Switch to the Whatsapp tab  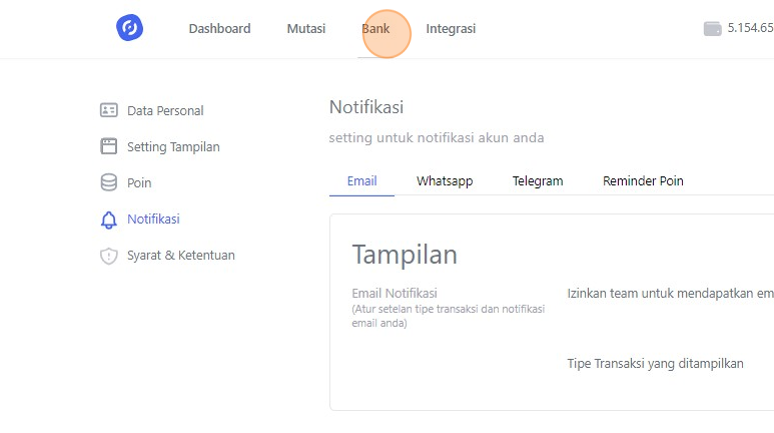(444, 181)
